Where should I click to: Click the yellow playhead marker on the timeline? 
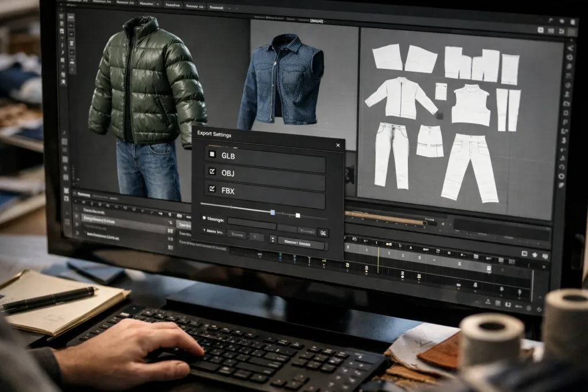coord(378,255)
